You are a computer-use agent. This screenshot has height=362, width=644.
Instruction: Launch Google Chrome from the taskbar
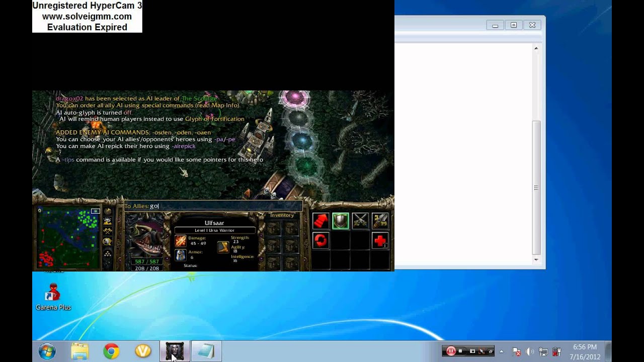[x=111, y=351]
